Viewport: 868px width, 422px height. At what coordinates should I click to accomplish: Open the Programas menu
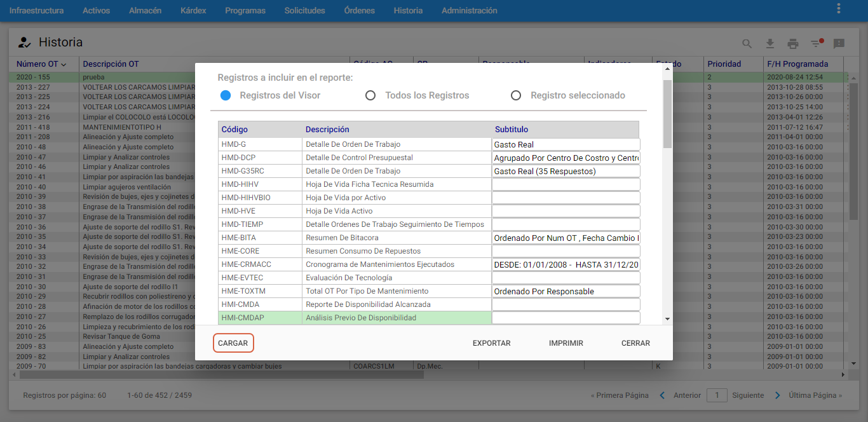point(245,11)
